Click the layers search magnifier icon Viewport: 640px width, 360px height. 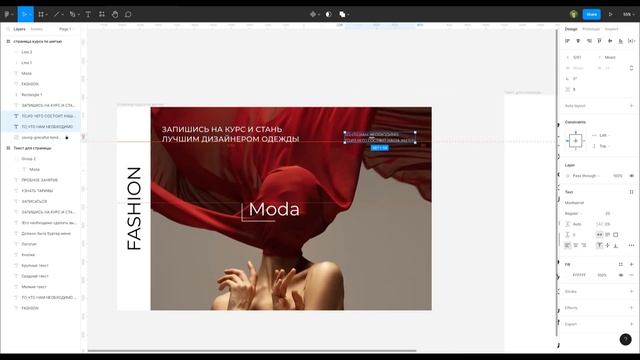pos(8,29)
